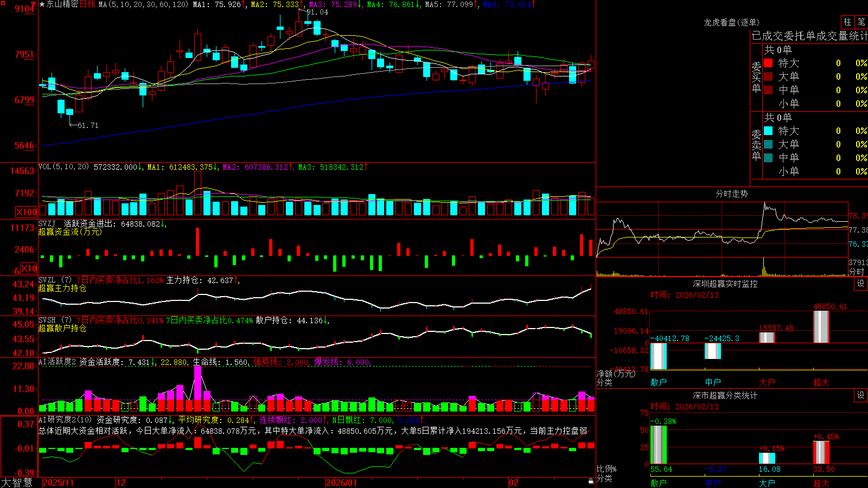Image resolution: width=868 pixels, height=488 pixels.
Task: Click the 33.56 超大 ratio bar in 分类统计
Action: (x=821, y=452)
